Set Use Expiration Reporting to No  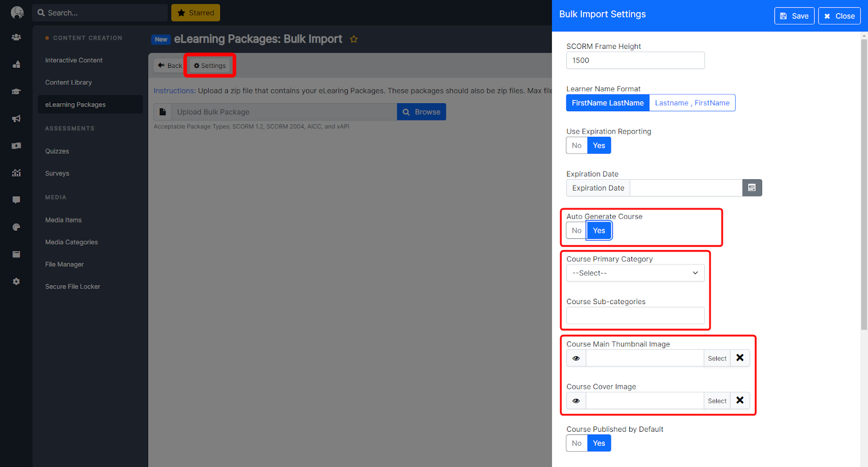(577, 146)
